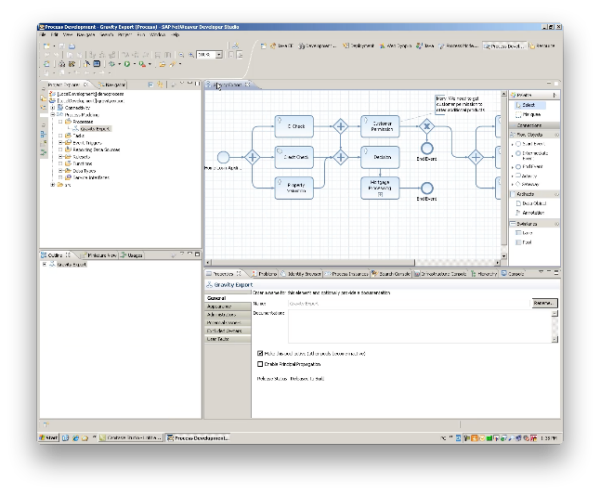Open the Run button dropdown arrow
The image size is (600, 495).
pos(134,64)
